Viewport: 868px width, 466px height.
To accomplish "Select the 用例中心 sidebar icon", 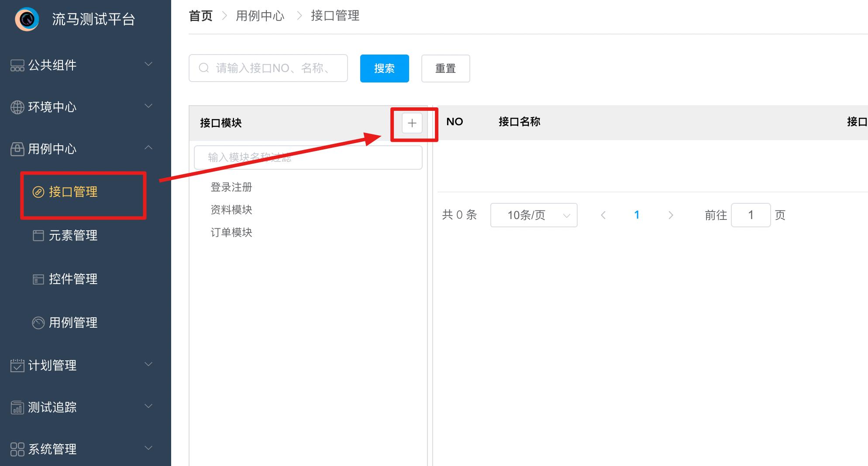I will tap(17, 149).
